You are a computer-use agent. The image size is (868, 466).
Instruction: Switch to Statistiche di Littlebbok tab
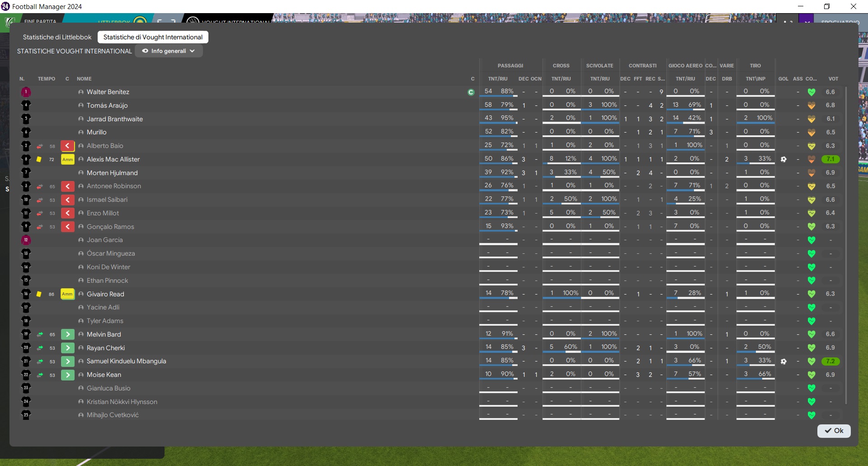point(57,37)
